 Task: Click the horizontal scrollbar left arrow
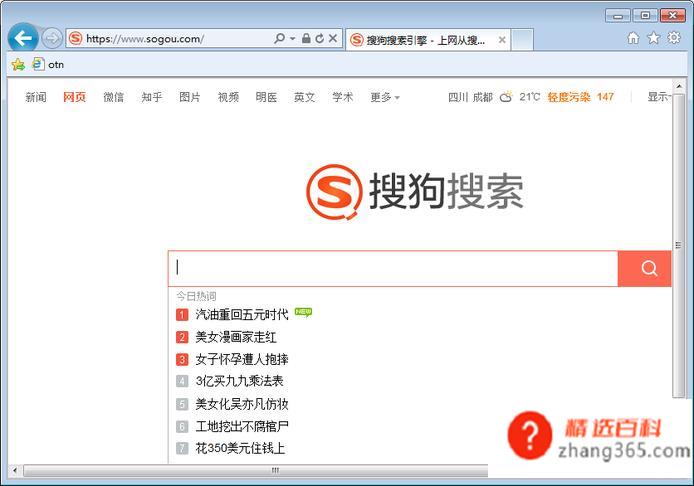tap(15, 470)
